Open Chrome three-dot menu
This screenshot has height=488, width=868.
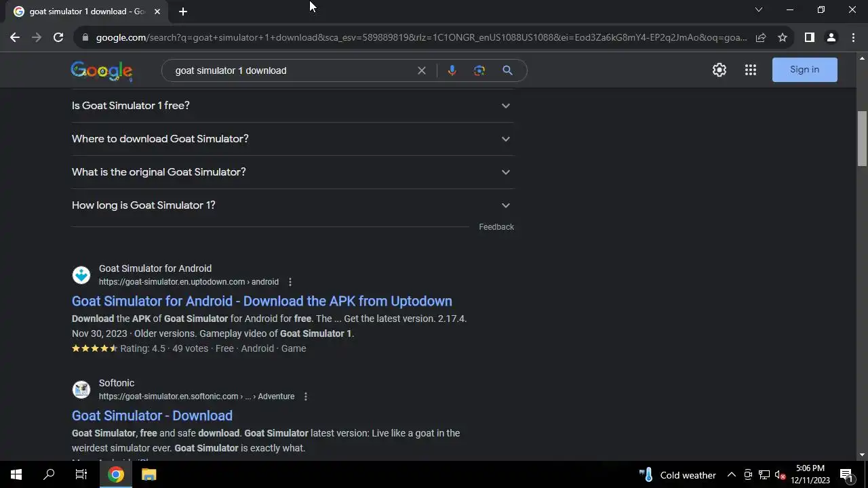pyautogui.click(x=852, y=37)
